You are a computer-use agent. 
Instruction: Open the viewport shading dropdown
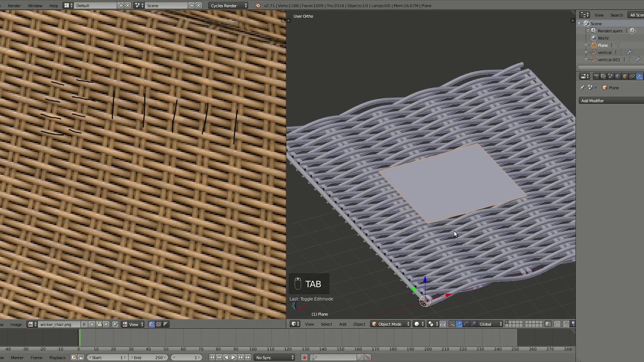(419, 324)
